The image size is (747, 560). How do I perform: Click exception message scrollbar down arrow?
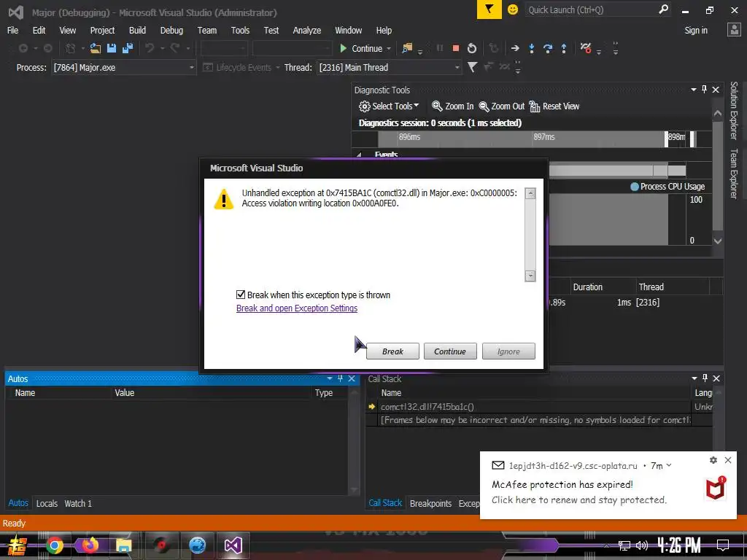point(530,276)
